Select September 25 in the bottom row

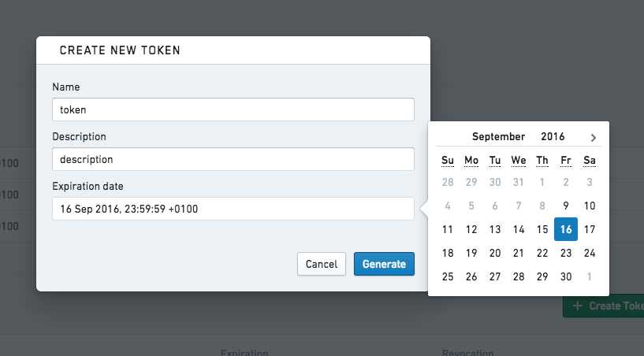click(448, 276)
